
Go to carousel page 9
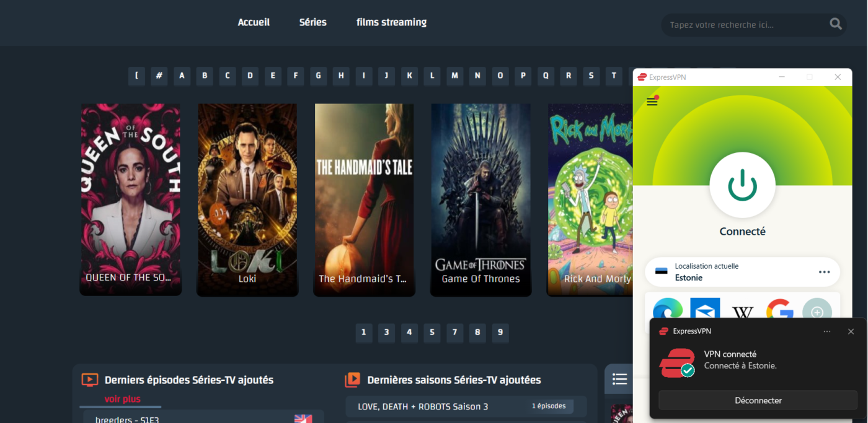[500, 333]
